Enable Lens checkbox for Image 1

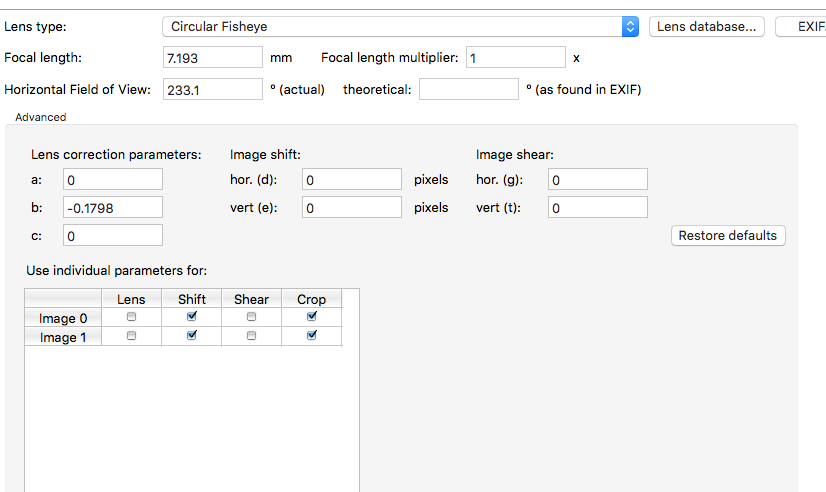point(131,336)
